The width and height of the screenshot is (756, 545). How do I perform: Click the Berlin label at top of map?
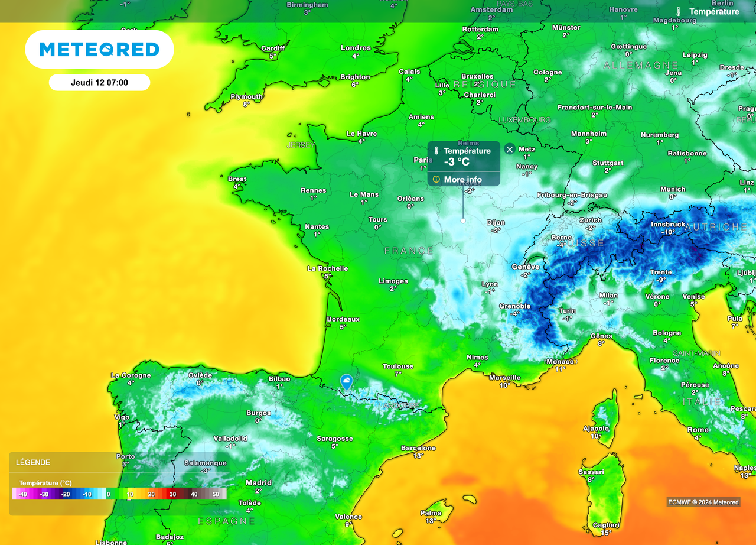point(721,3)
